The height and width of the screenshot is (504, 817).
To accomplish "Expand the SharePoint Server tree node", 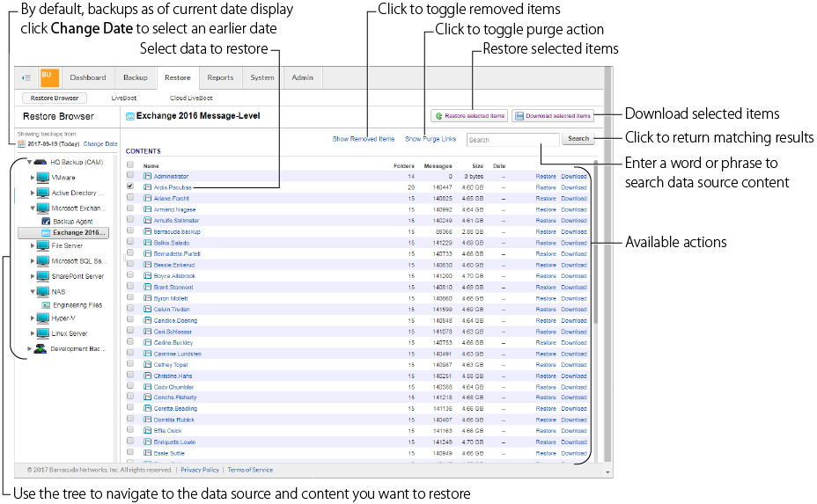I will point(33,276).
